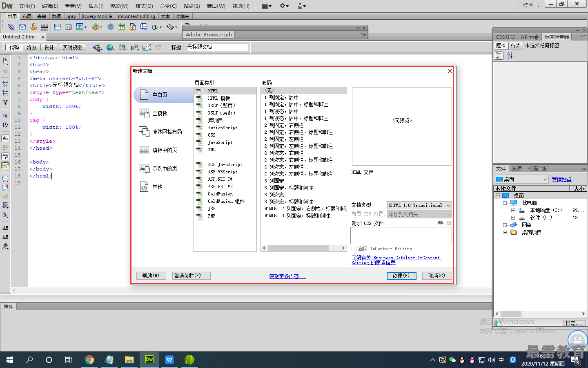Click the 帮助(H) button in dialog
Viewport: 588px width, 368px height.
[x=151, y=276]
